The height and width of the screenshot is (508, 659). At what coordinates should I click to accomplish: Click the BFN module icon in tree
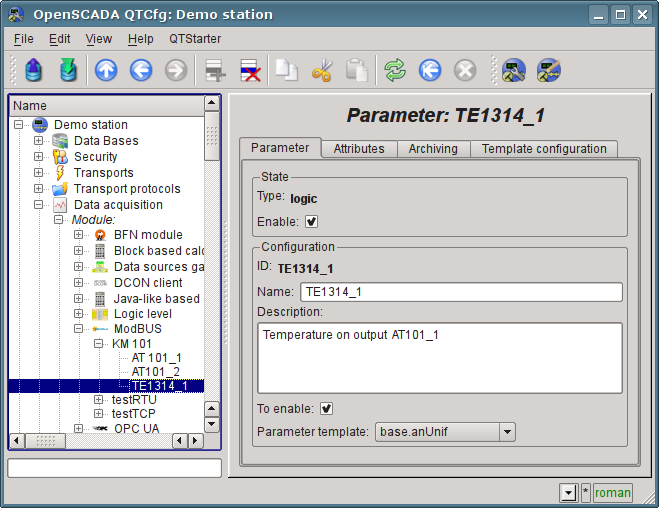point(100,235)
